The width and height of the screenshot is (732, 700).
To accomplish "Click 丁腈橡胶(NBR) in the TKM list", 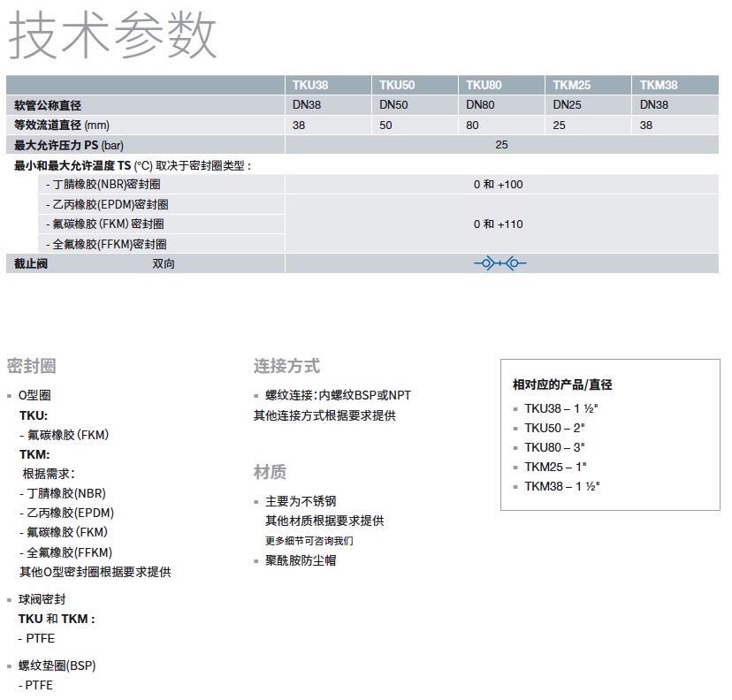I will (x=63, y=493).
